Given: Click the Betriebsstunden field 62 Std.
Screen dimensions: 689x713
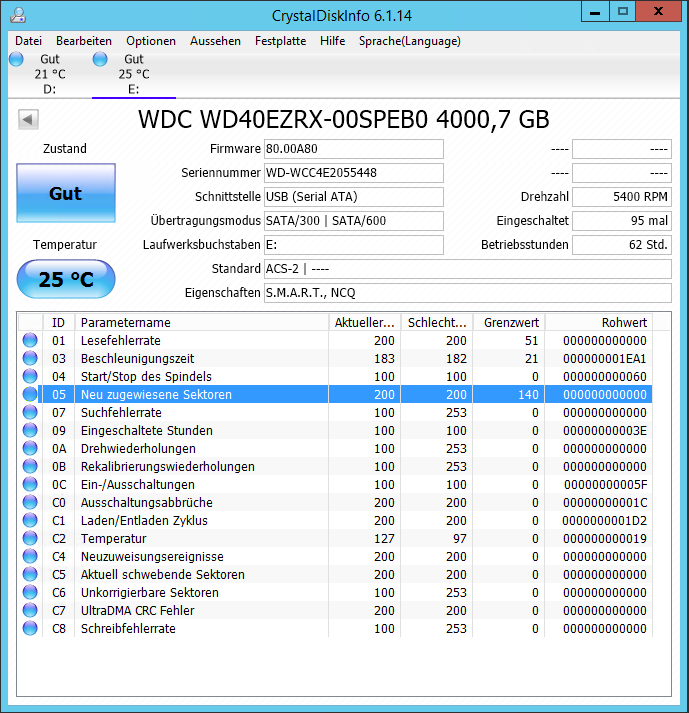Looking at the screenshot, I should coord(622,245).
